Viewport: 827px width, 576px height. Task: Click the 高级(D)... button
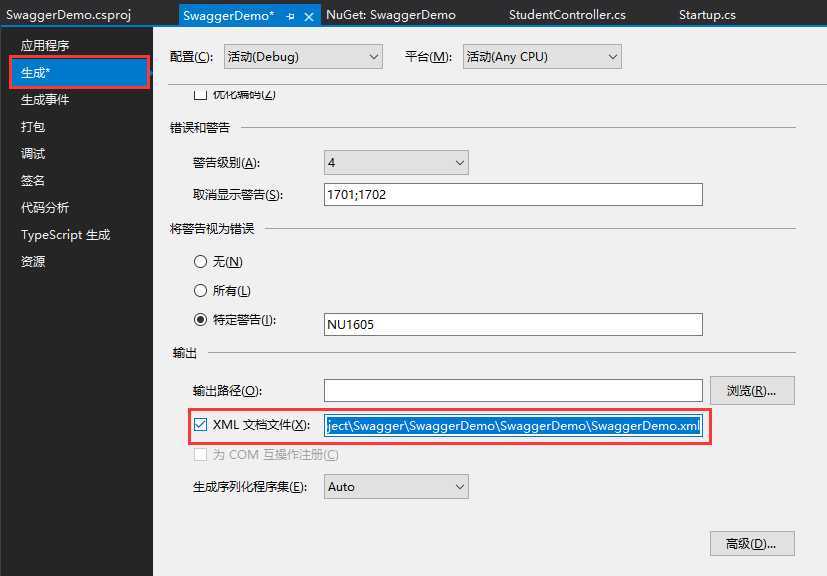tap(752, 543)
